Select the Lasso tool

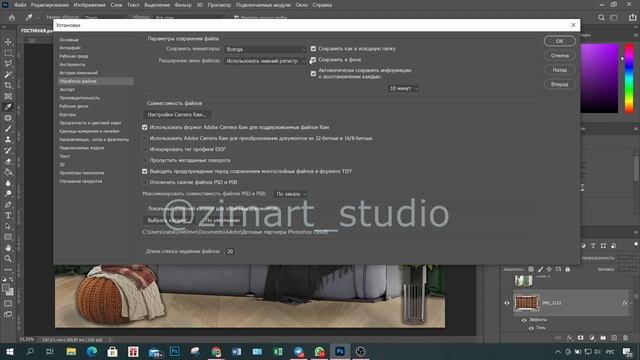point(8,64)
